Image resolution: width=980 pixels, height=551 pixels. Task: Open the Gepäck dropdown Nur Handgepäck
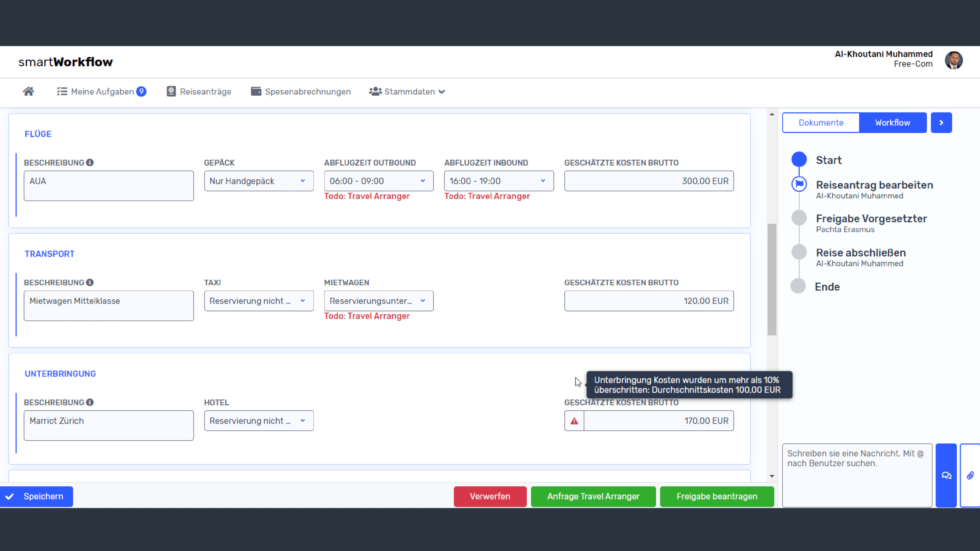point(259,181)
